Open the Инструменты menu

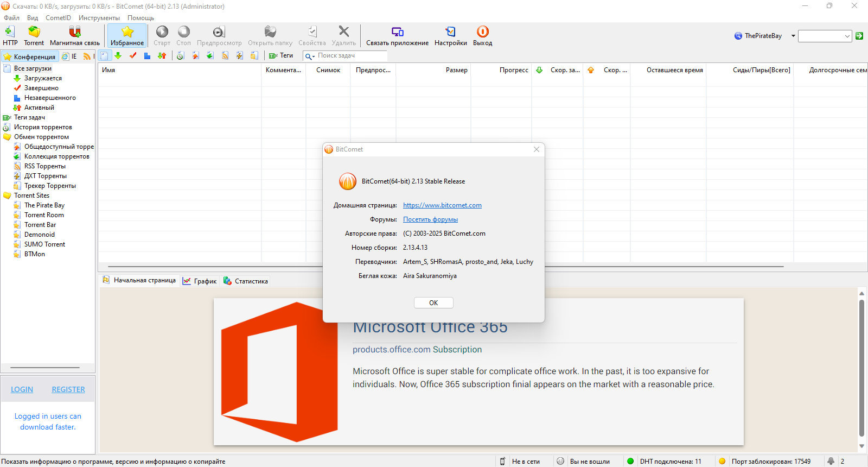pos(99,18)
